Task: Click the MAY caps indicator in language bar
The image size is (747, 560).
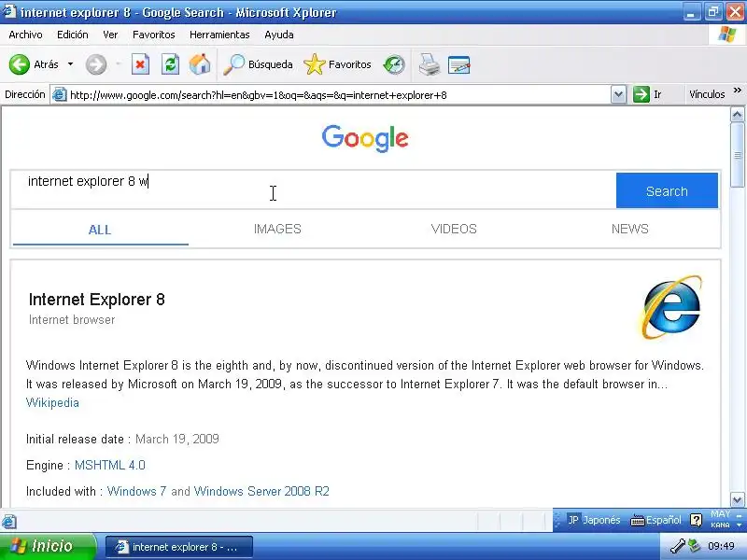Action: click(720, 514)
